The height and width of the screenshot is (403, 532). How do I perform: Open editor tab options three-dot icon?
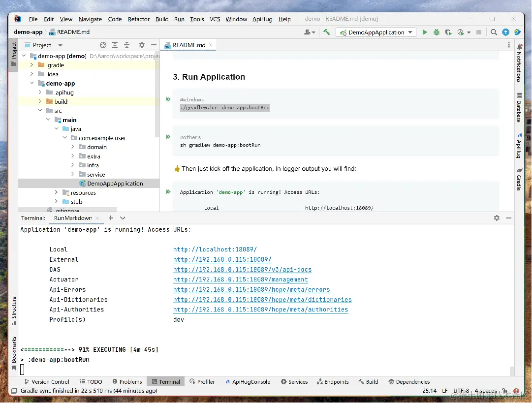click(508, 45)
